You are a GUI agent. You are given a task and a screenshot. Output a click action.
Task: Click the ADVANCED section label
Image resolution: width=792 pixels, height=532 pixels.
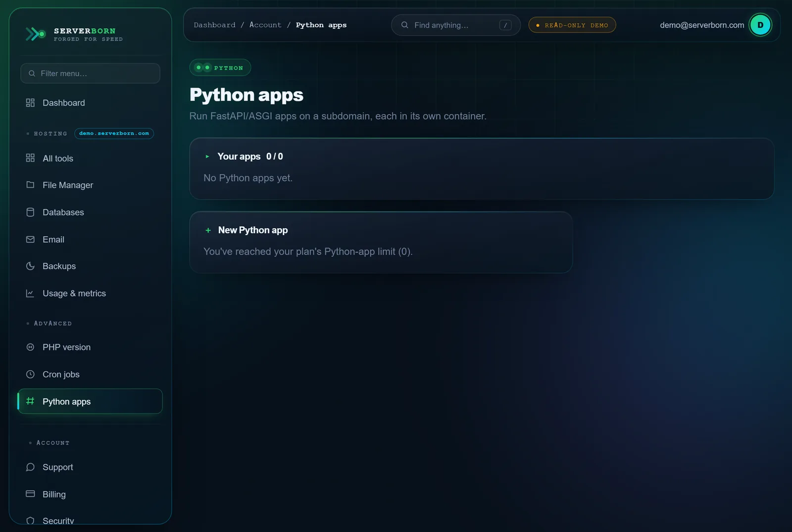[52, 323]
